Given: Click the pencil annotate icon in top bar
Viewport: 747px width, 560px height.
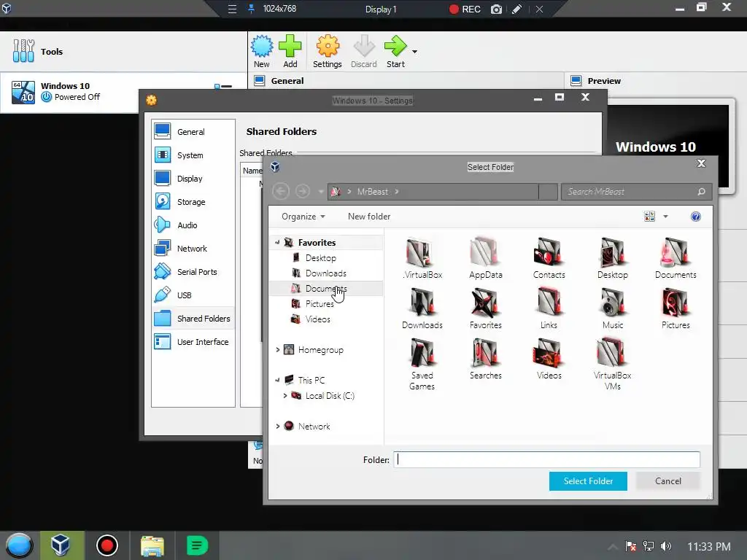Looking at the screenshot, I should [517, 9].
